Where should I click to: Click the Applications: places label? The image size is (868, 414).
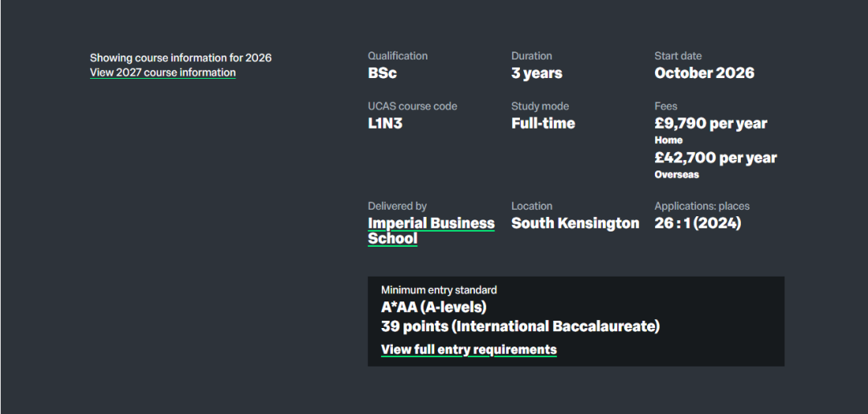tap(702, 207)
